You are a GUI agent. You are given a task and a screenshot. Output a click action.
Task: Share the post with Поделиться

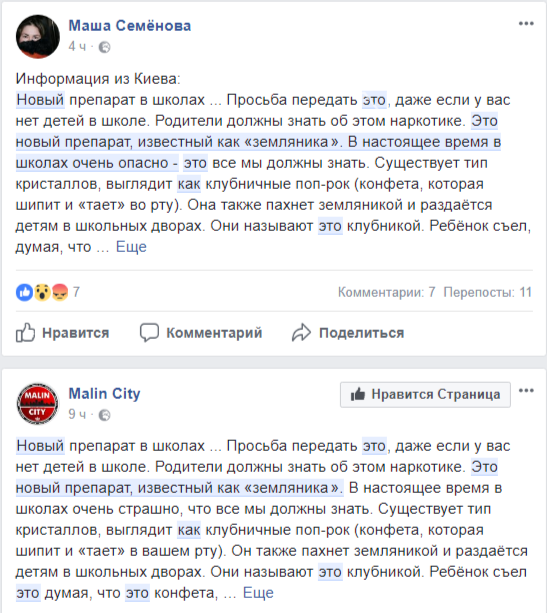click(x=348, y=333)
